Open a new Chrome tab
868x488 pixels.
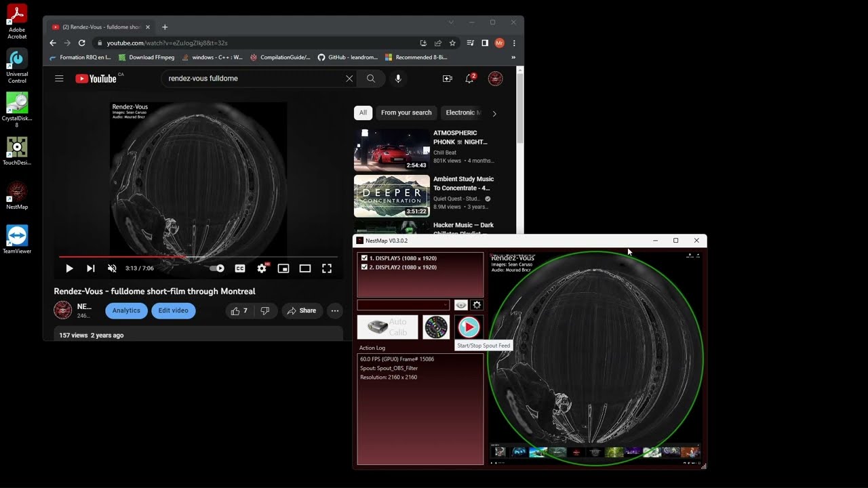[x=165, y=27]
